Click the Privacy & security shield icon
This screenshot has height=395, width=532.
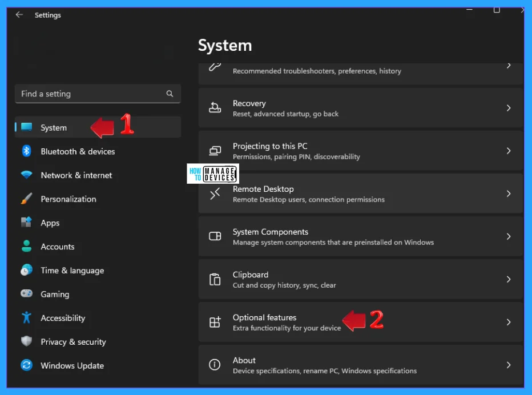click(x=26, y=341)
